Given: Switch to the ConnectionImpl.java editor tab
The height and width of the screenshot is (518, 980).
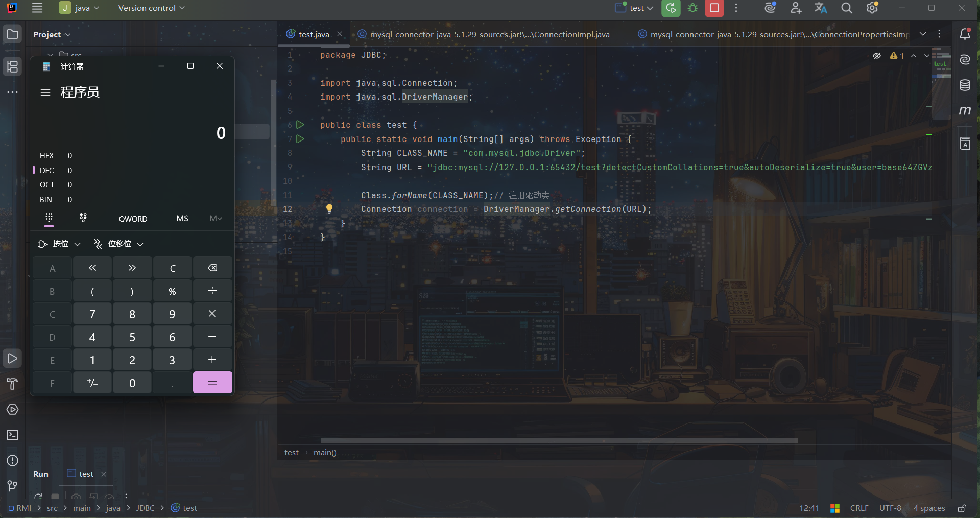Looking at the screenshot, I should [x=484, y=34].
